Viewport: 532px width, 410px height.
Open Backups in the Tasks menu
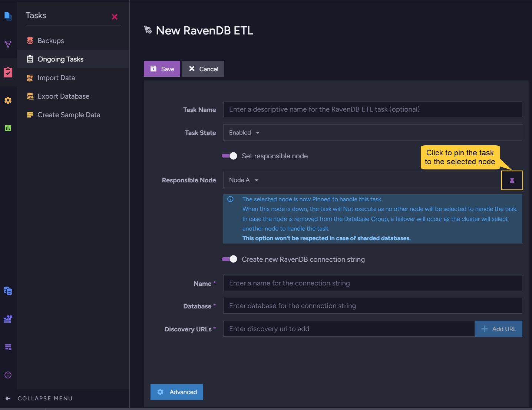[73, 41]
